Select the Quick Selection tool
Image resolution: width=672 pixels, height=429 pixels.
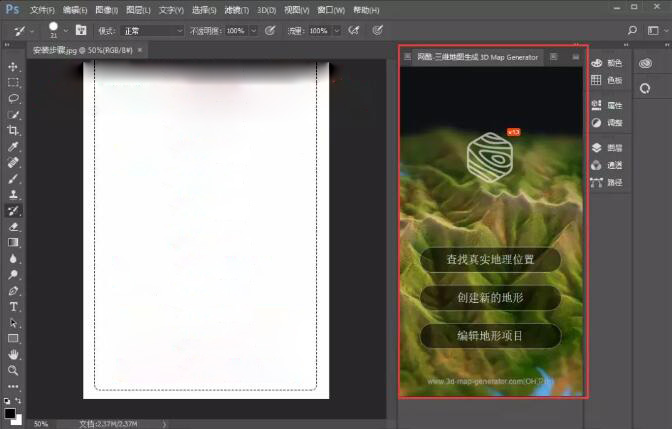(x=13, y=114)
